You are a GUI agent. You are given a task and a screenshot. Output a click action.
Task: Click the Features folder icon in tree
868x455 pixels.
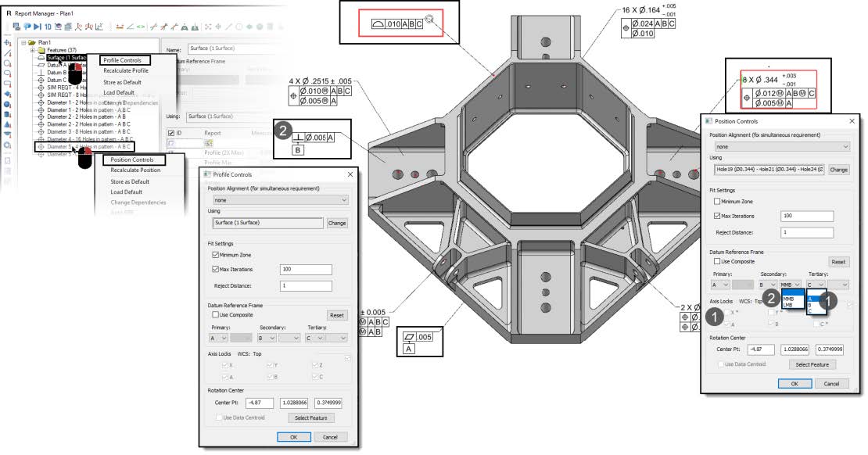pos(41,50)
